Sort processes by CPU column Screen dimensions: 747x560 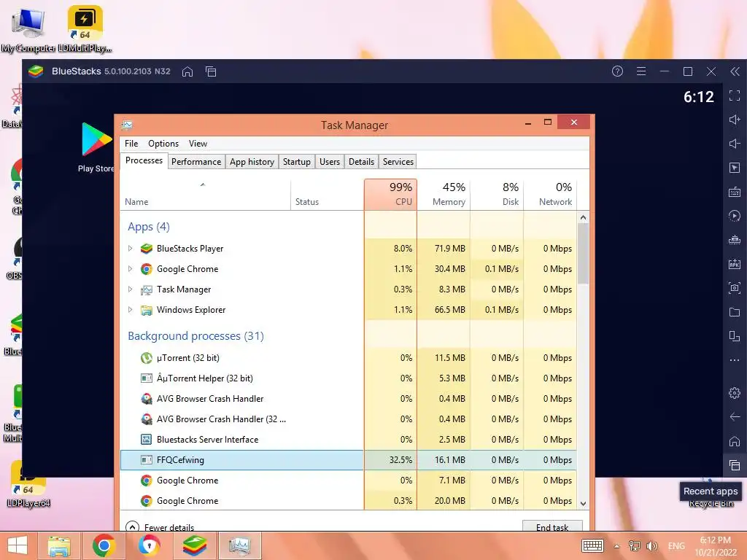click(x=391, y=194)
